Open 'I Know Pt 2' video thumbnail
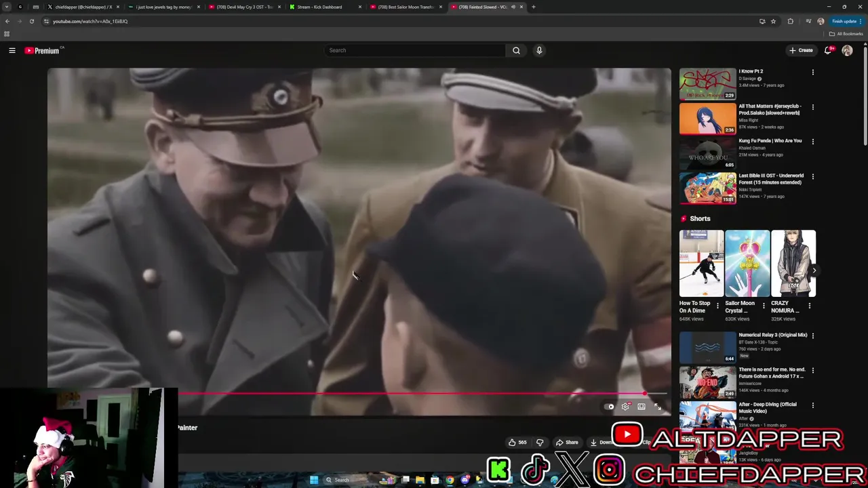Image resolution: width=868 pixels, height=488 pixels. click(707, 83)
